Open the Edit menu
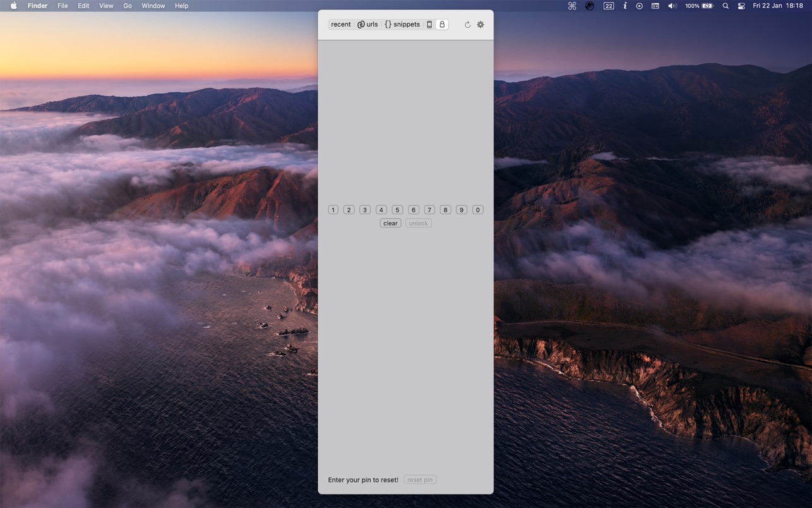The width and height of the screenshot is (812, 508). [83, 6]
